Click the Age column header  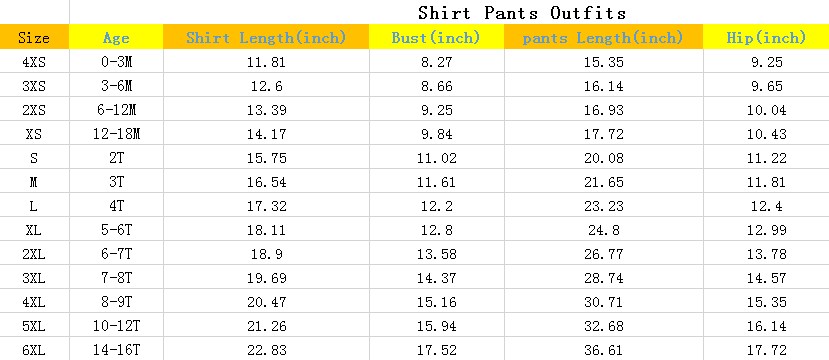116,38
